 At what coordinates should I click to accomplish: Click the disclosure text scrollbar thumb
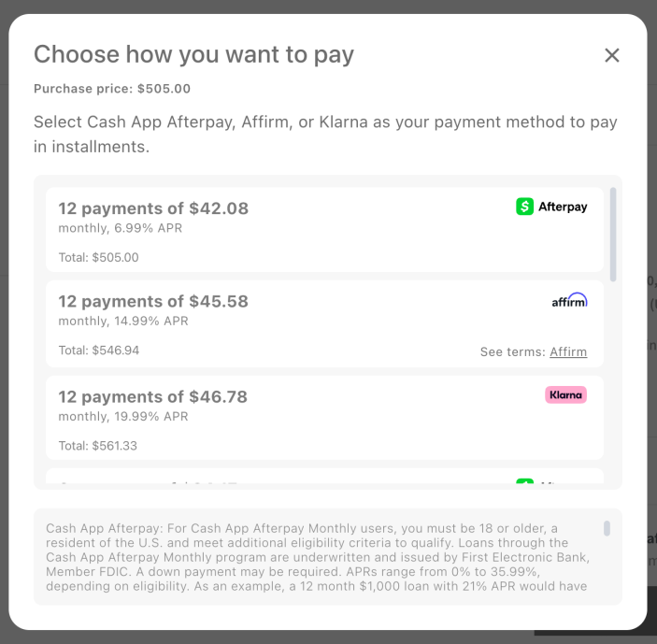point(607,528)
